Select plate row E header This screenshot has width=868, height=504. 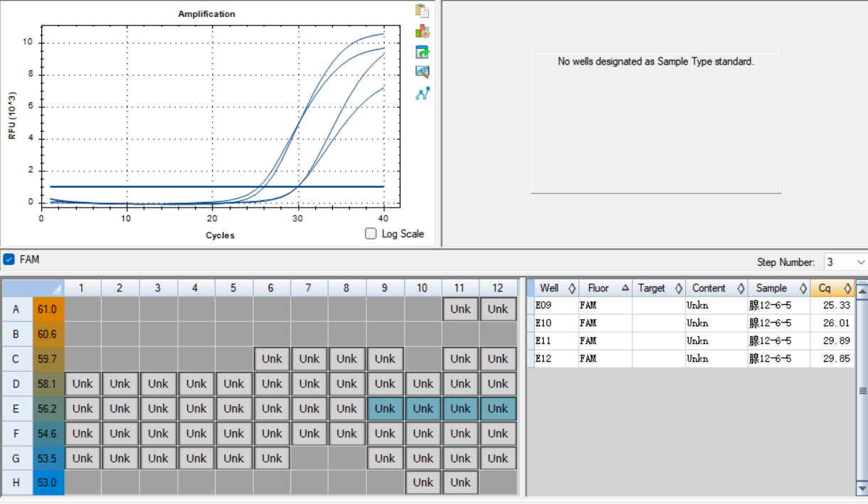point(16,409)
